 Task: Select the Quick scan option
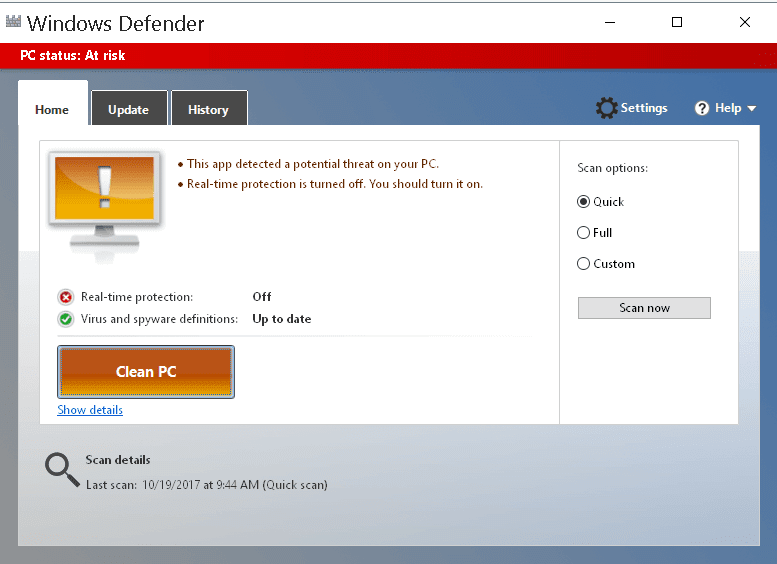coord(600,202)
